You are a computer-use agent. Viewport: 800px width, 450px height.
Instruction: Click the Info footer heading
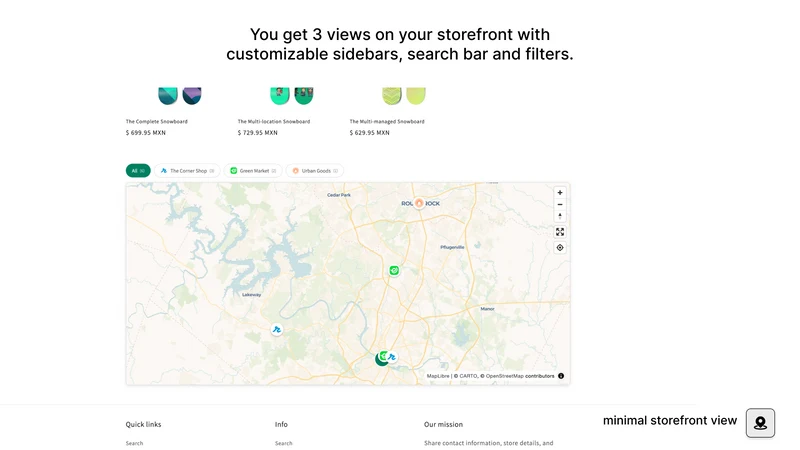281,424
